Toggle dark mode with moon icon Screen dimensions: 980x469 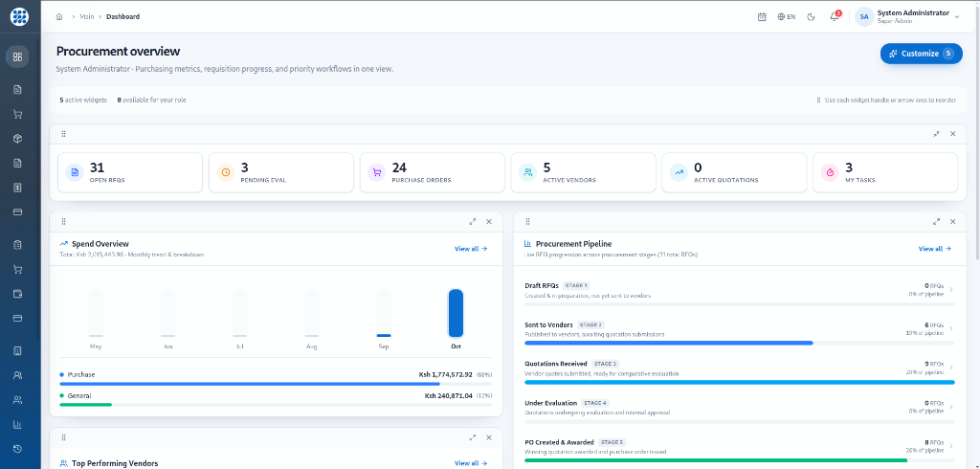coord(812,17)
